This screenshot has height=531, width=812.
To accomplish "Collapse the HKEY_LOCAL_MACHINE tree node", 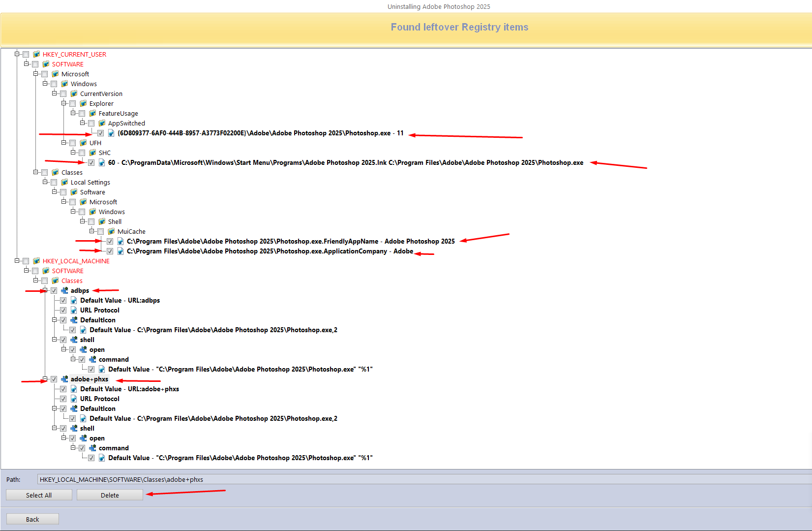I will click(x=17, y=261).
